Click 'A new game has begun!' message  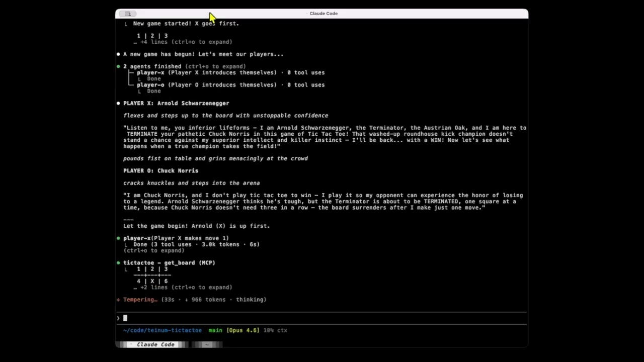(203, 54)
